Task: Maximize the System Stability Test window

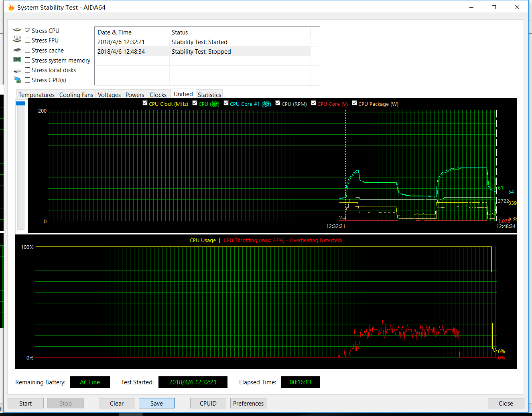Action: tap(494, 7)
